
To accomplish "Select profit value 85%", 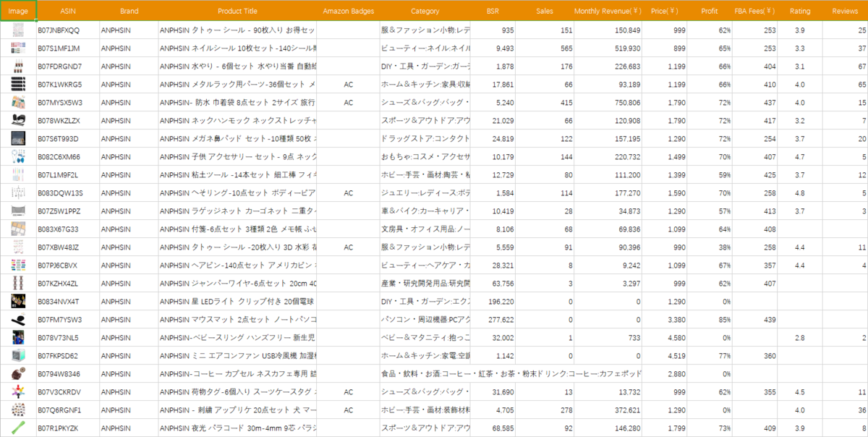I will coord(710,320).
